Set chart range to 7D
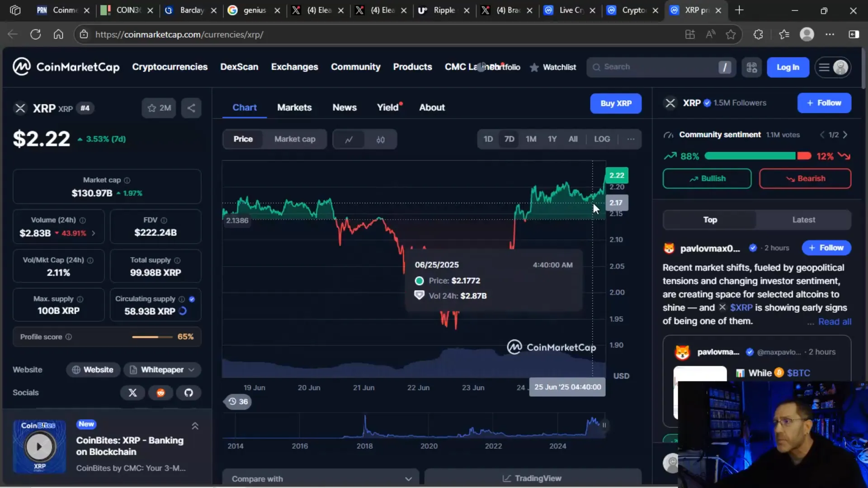Image resolution: width=868 pixels, height=488 pixels. click(509, 139)
